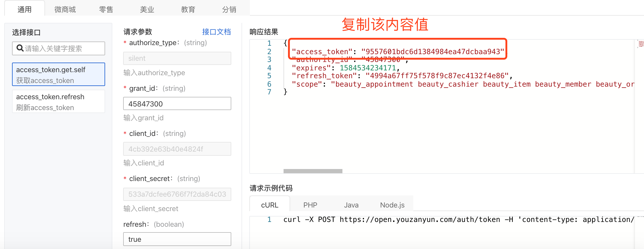644x249 pixels.
Task: Click the response horizontal scrollbar thumb
Action: [313, 171]
